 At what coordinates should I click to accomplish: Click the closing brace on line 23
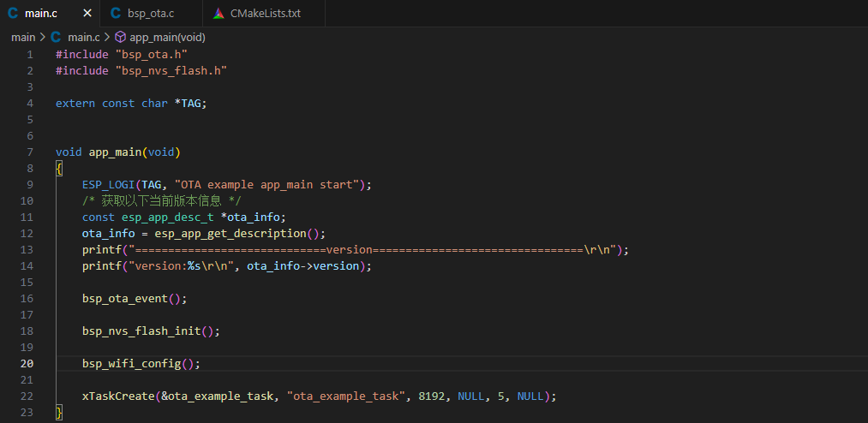(59, 413)
